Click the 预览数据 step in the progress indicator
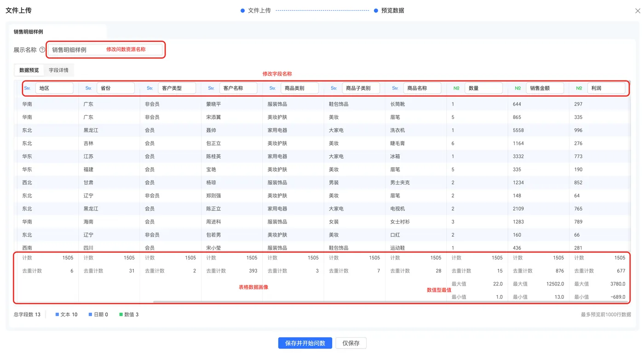This screenshot has width=644, height=353. [x=389, y=11]
